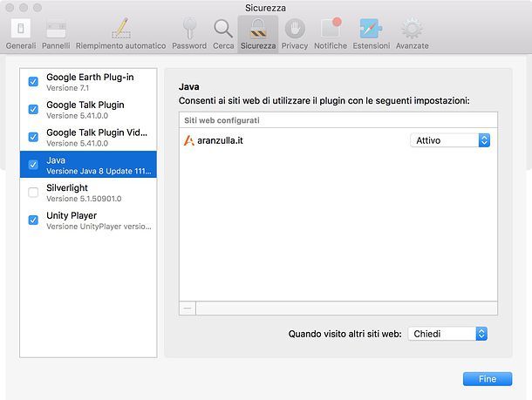Uncheck the Google Earth Plug-in checkbox

point(33,82)
